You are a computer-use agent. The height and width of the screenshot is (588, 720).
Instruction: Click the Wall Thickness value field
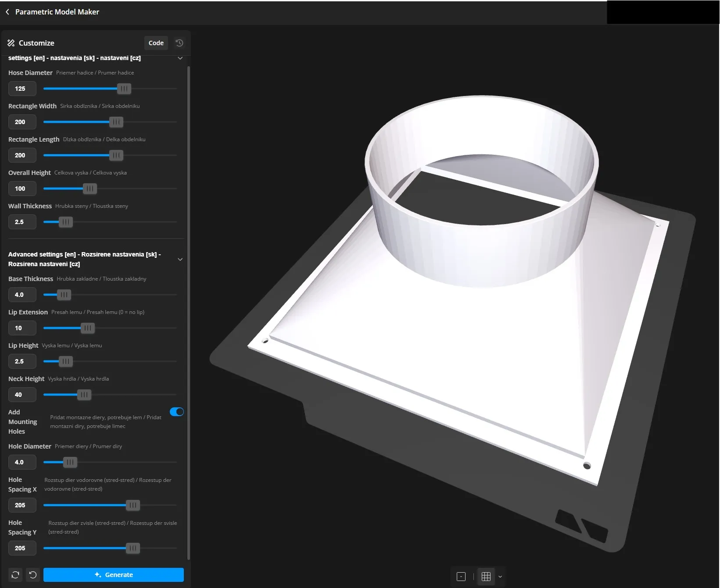coord(22,222)
